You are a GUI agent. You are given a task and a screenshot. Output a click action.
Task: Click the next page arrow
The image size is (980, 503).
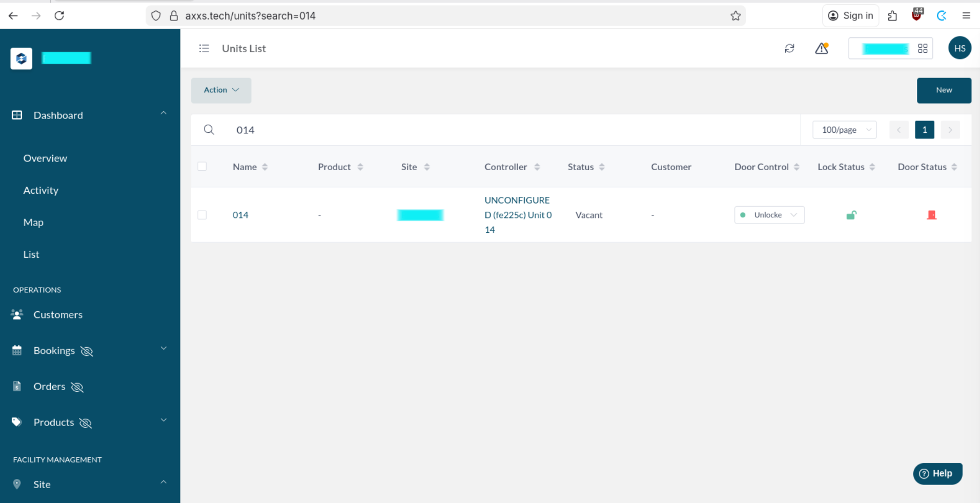click(x=950, y=130)
